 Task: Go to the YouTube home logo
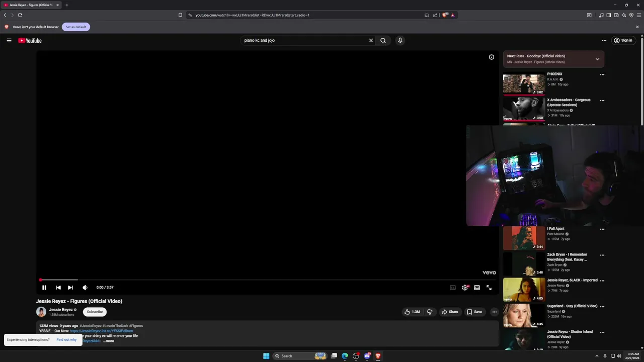pyautogui.click(x=30, y=40)
